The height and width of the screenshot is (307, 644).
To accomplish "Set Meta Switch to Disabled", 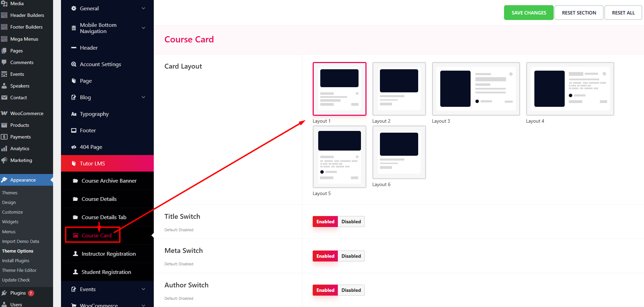I will [351, 256].
